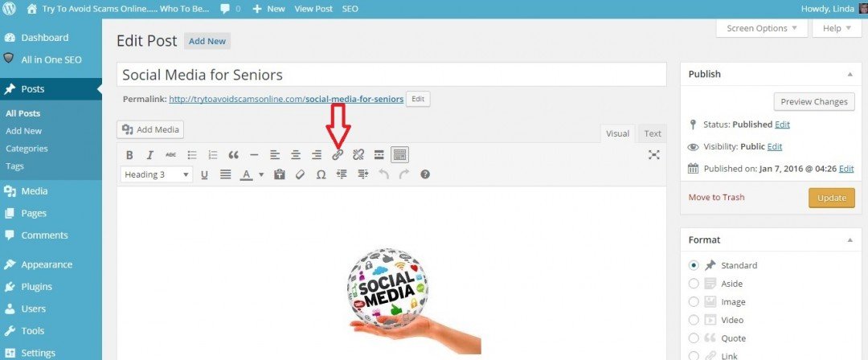Click the Underline formatting icon
This screenshot has height=360, width=868.
(x=204, y=174)
